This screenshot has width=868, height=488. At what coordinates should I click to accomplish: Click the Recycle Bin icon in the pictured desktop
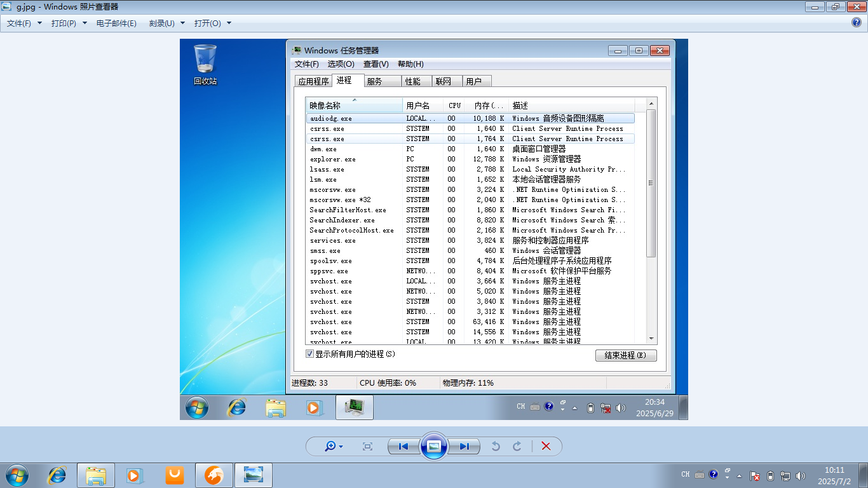click(205, 64)
